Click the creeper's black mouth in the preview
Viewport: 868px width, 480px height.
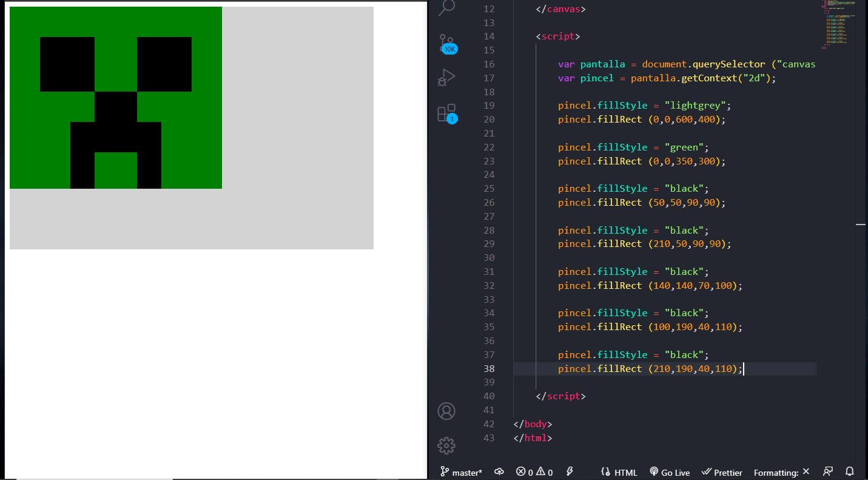[116, 137]
